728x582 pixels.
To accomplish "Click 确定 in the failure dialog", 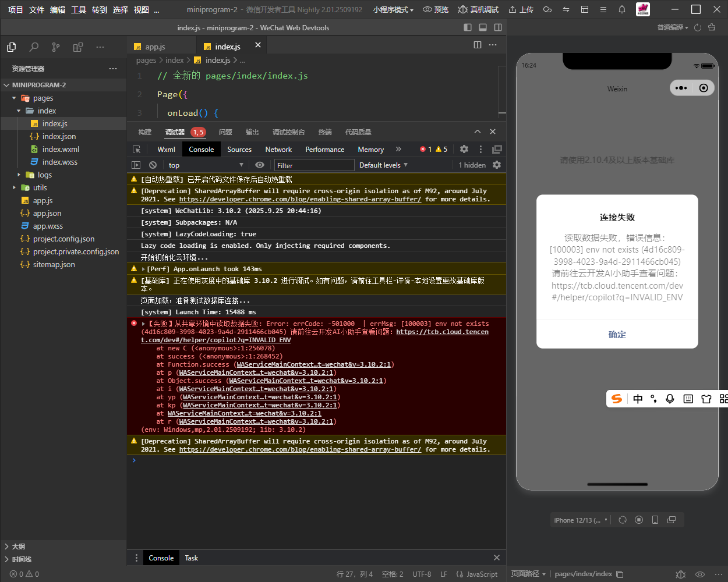I will (617, 335).
